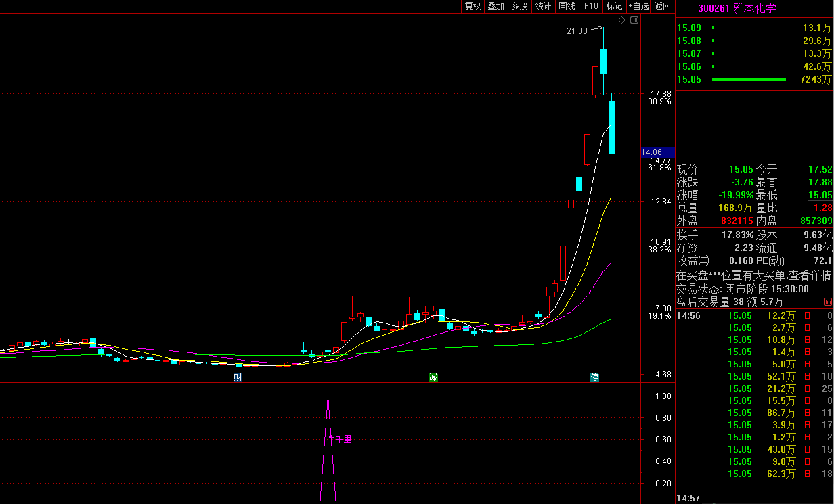The height and width of the screenshot is (504, 834).
Task: Activate the 画线 drawing tool
Action: point(566,6)
